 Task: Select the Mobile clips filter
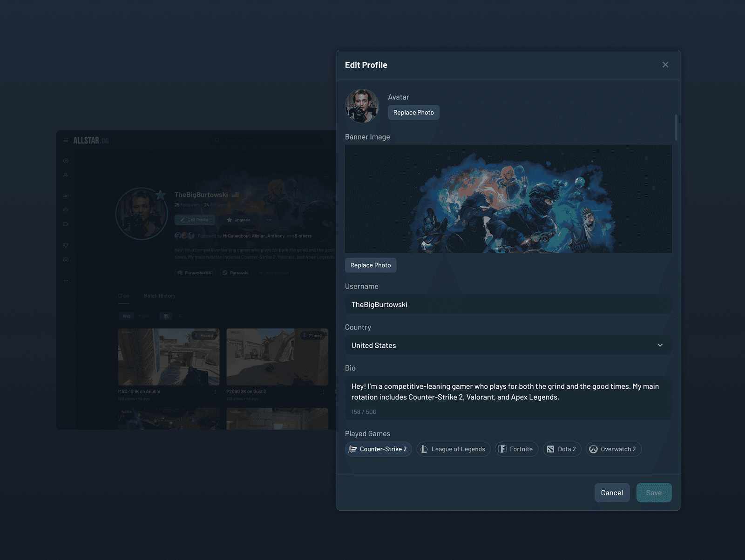[x=144, y=316]
